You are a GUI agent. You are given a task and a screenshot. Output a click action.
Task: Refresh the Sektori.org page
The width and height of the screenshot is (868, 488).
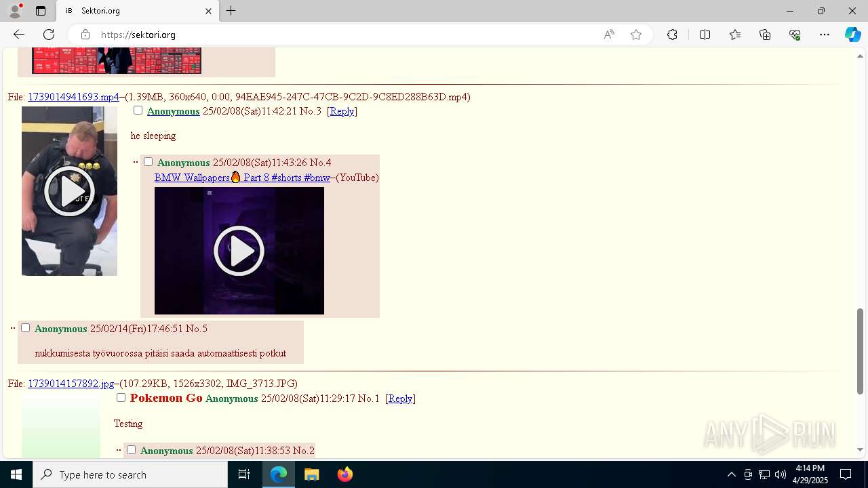(49, 35)
